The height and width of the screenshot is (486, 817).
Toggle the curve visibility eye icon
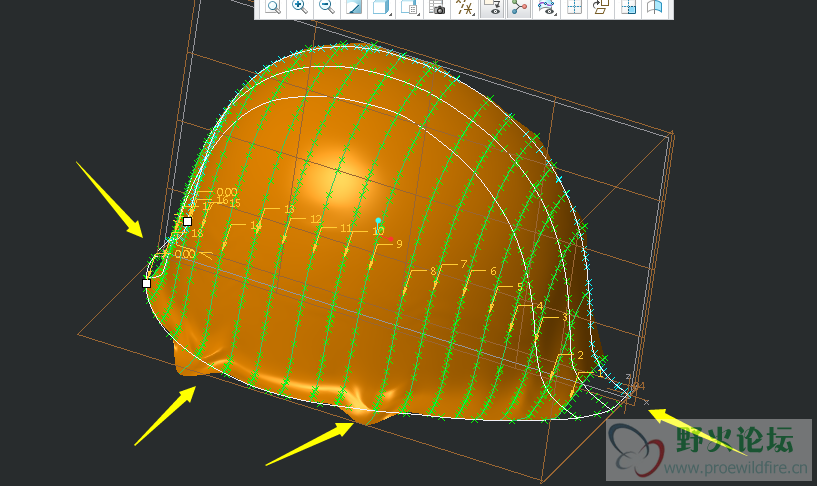(x=546, y=8)
